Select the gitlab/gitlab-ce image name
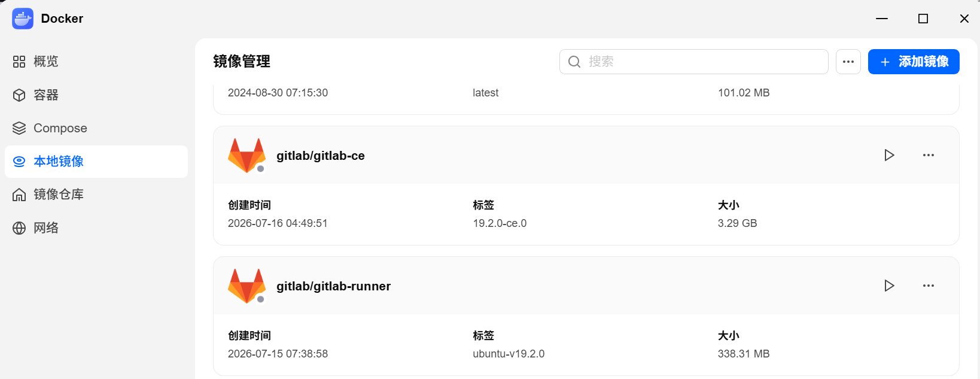980x379 pixels. pos(321,156)
